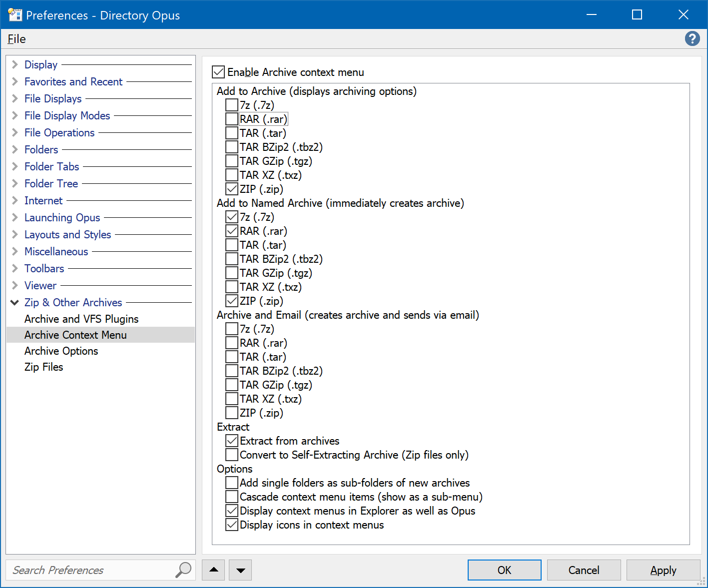Check RAR under Add to Archive
This screenshot has height=588, width=708.
click(x=231, y=119)
